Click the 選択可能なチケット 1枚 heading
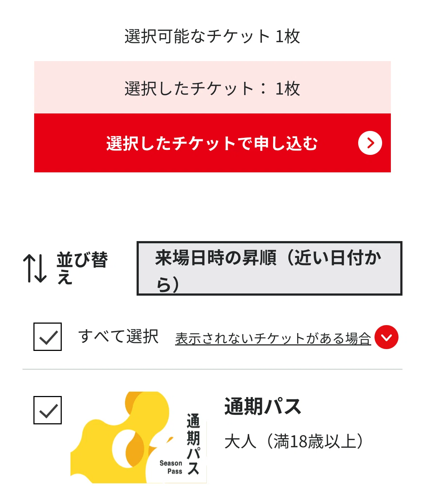 tap(212, 36)
